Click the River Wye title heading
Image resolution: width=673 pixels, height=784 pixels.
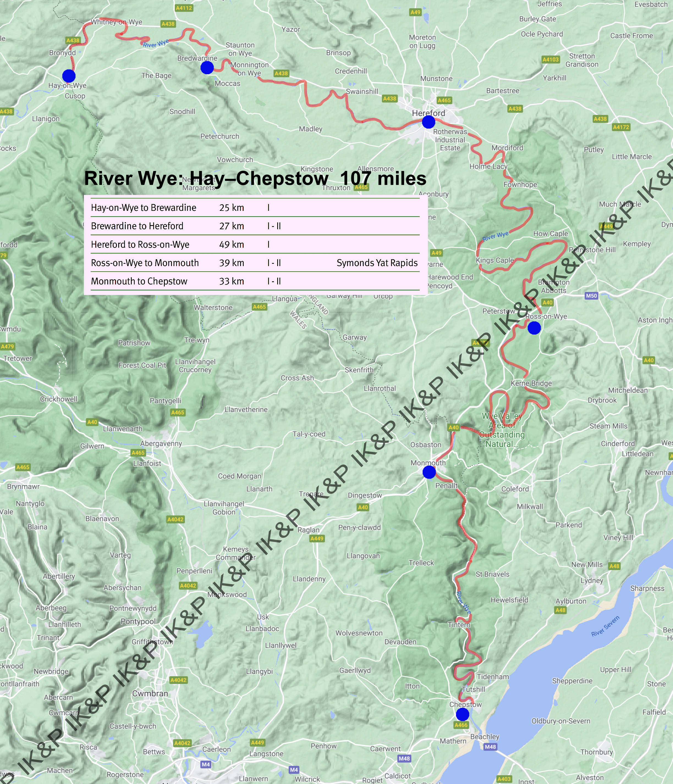coord(255,179)
